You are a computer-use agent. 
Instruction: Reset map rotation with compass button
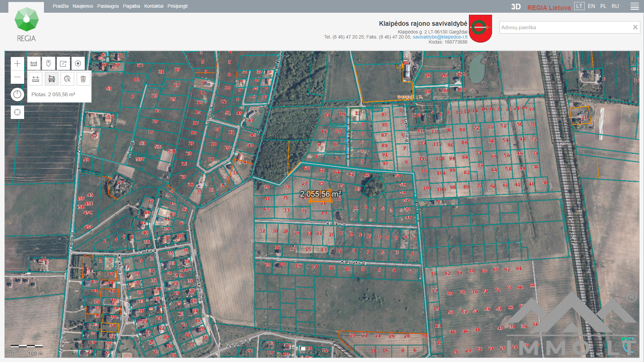[x=17, y=95]
